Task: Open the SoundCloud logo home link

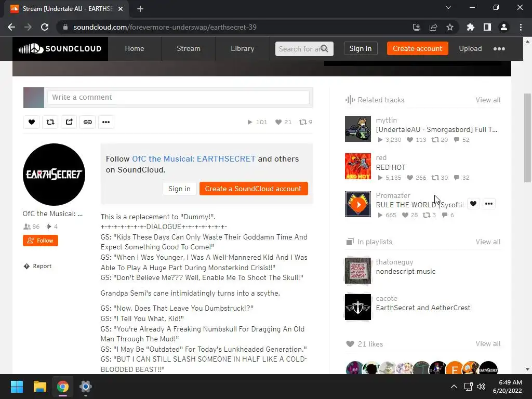Action: coord(60,48)
